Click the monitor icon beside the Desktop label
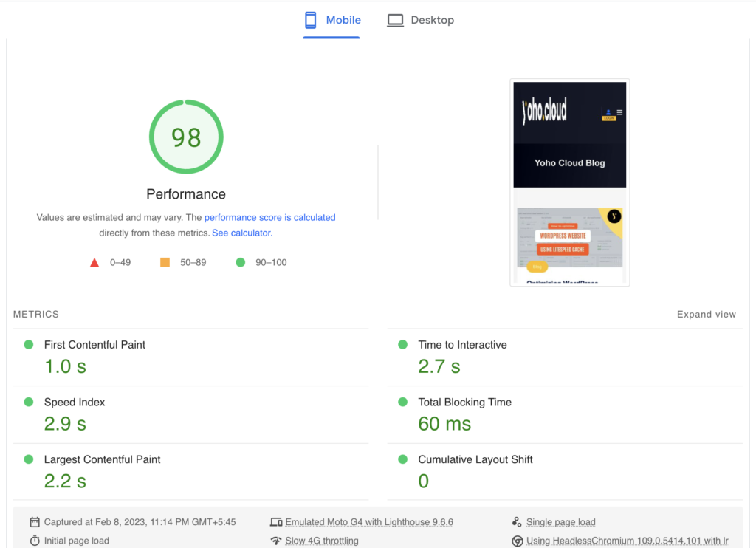 click(395, 20)
